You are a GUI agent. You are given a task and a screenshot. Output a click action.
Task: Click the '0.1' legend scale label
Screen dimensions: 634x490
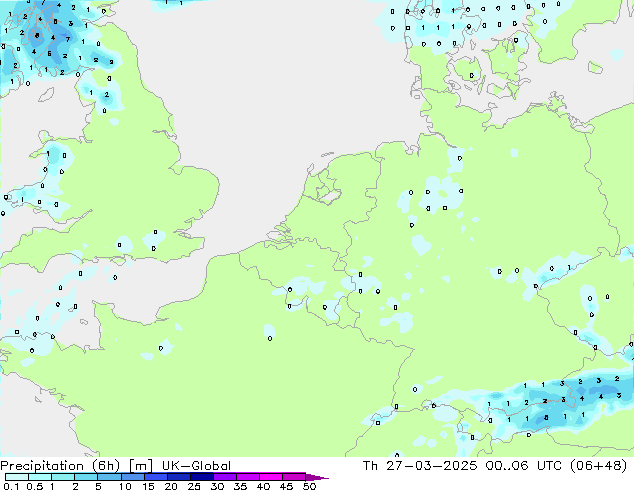point(11,486)
